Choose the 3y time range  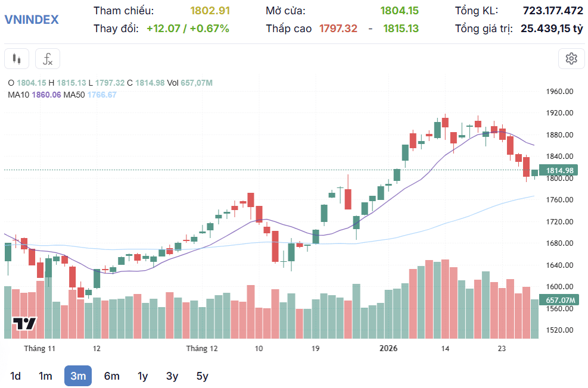click(x=172, y=376)
